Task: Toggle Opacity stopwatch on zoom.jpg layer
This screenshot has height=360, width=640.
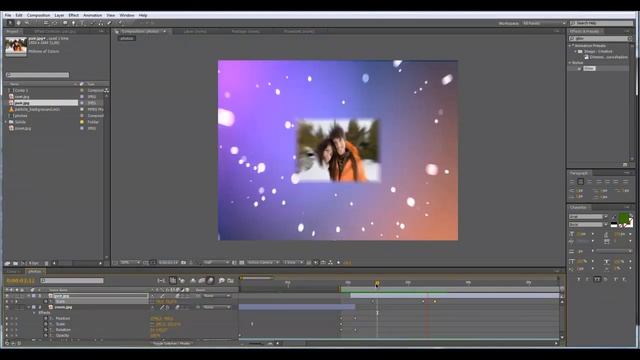Action: (46, 336)
